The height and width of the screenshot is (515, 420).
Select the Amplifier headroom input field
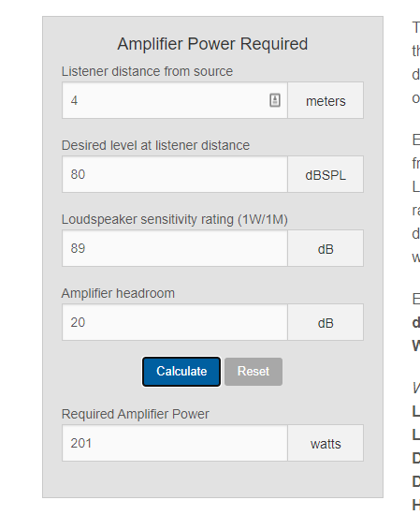click(x=175, y=322)
